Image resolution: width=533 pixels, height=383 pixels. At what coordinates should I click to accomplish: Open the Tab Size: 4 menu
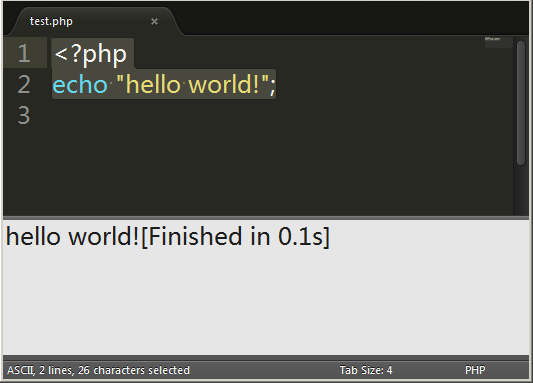point(366,370)
